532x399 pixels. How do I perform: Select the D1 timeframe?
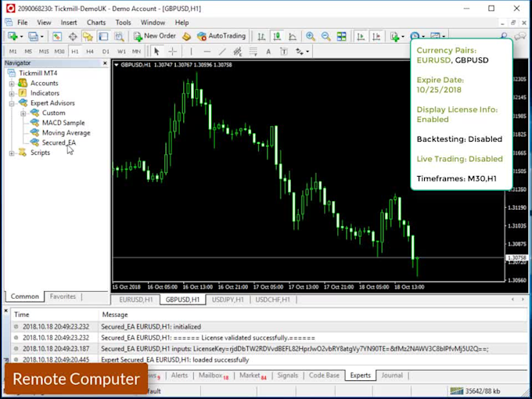106,52
